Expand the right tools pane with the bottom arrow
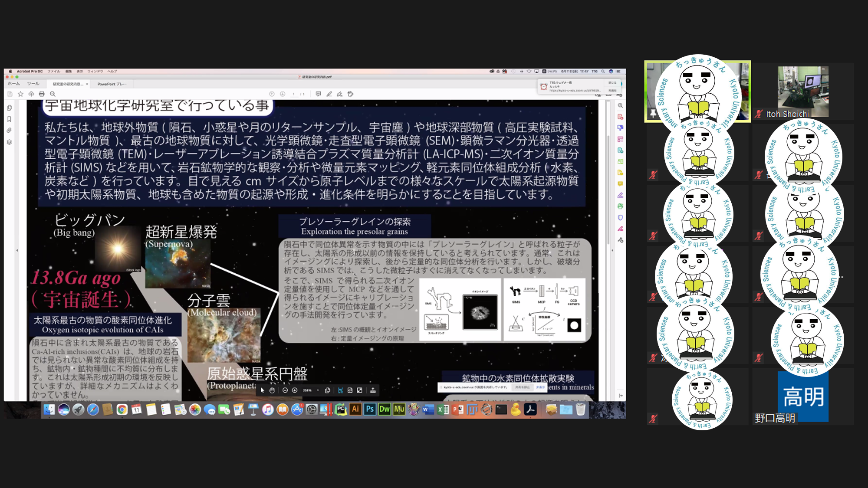 621,396
